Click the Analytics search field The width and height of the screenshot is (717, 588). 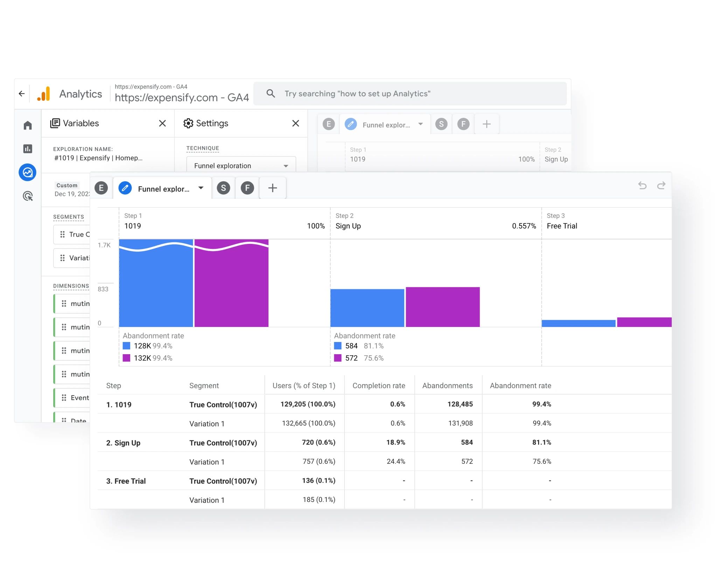coord(410,93)
